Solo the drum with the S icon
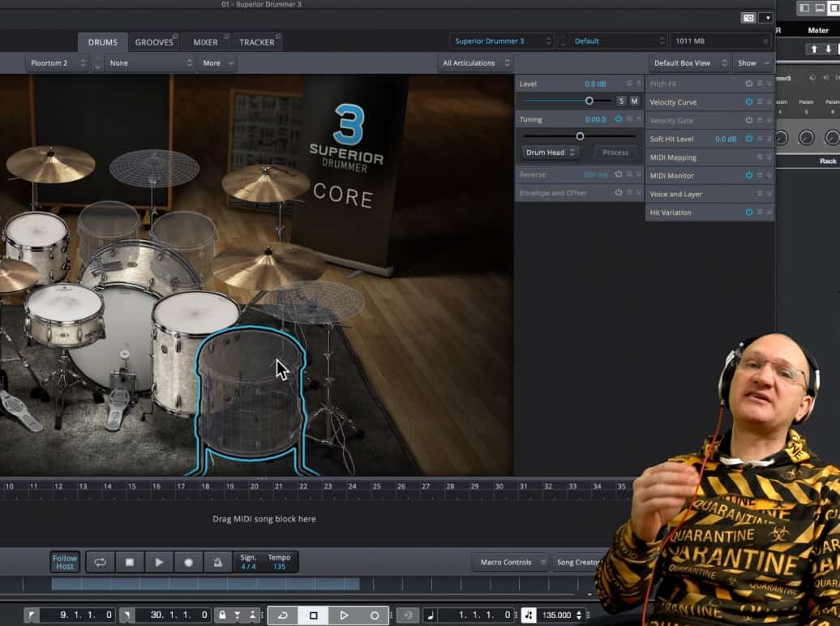Image resolution: width=840 pixels, height=626 pixels. (x=621, y=101)
